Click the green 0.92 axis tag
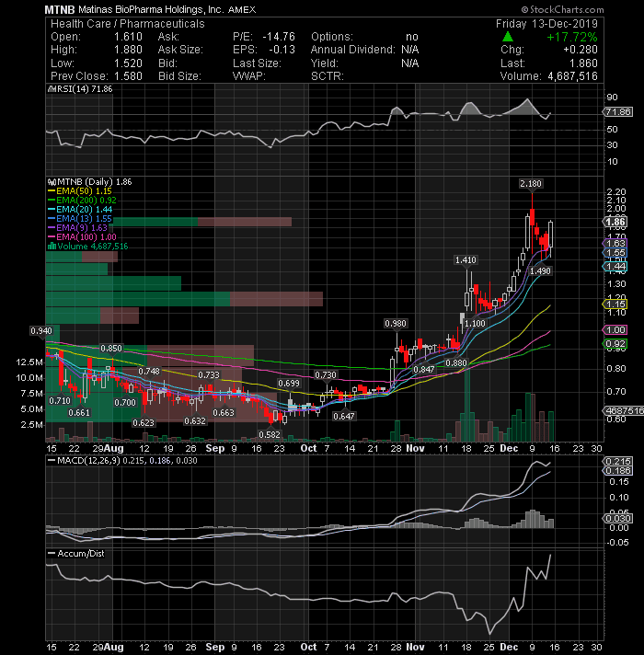The height and width of the screenshot is (655, 644). [615, 344]
